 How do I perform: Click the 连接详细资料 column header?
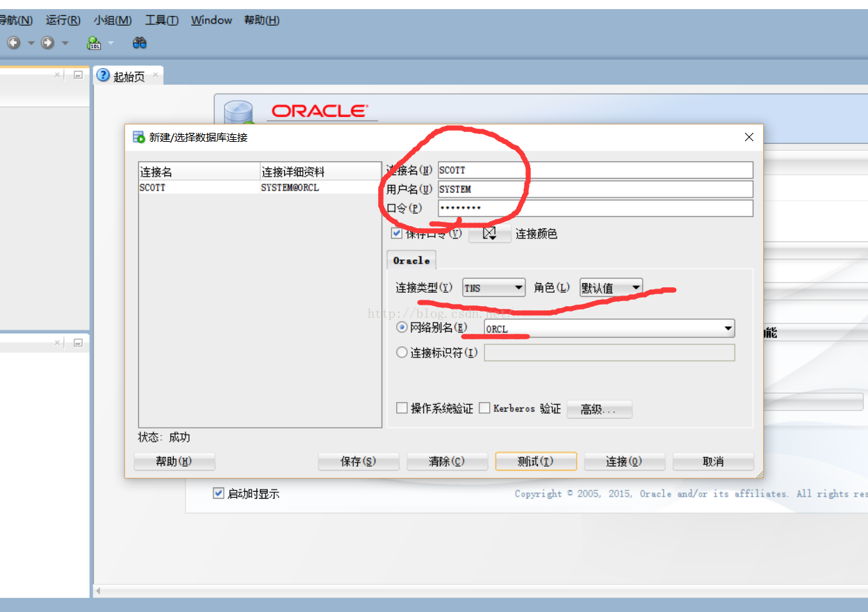tap(320, 172)
